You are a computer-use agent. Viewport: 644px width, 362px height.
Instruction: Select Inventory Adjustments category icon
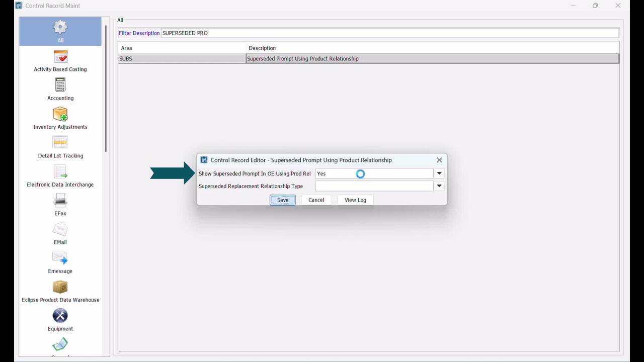point(60,115)
